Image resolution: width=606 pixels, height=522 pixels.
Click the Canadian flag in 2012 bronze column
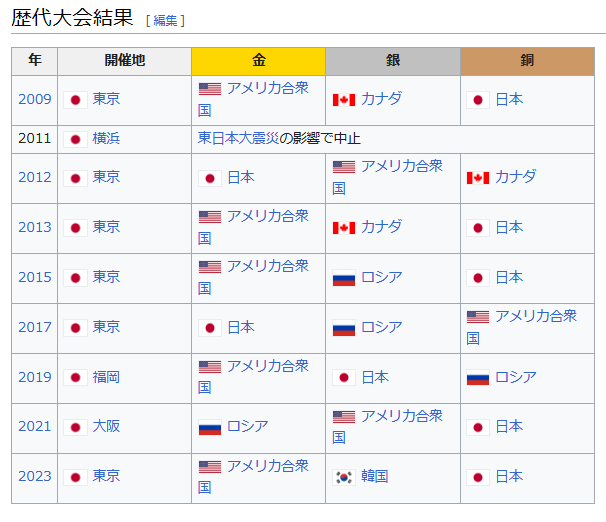pos(477,177)
